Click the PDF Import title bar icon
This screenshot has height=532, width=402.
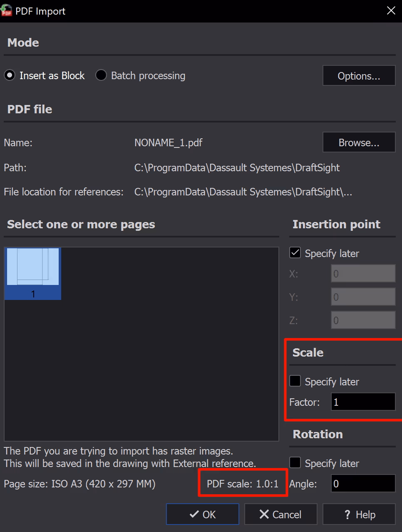tap(6, 10)
